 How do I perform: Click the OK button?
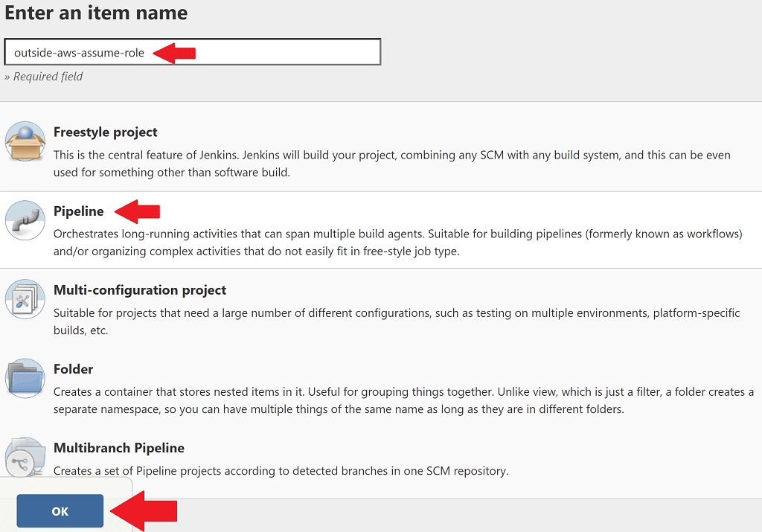coord(60,511)
